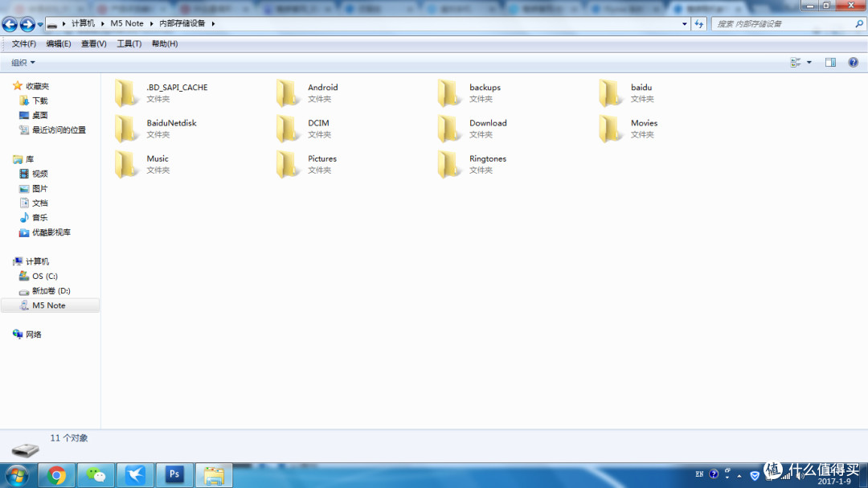
Task: Select OS (C:) drive in sidebar
Action: (x=45, y=276)
